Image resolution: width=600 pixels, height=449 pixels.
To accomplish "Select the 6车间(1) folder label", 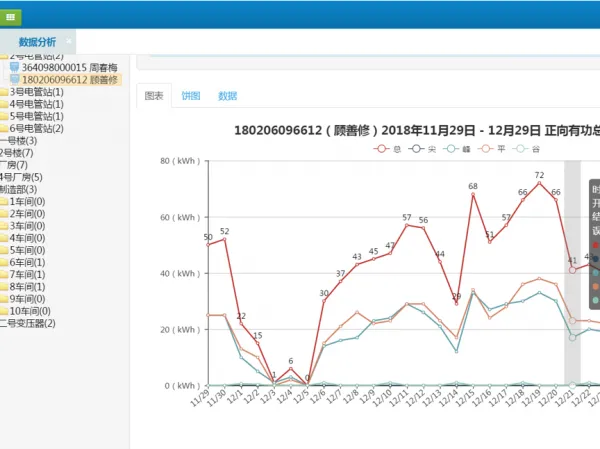I will (27, 263).
